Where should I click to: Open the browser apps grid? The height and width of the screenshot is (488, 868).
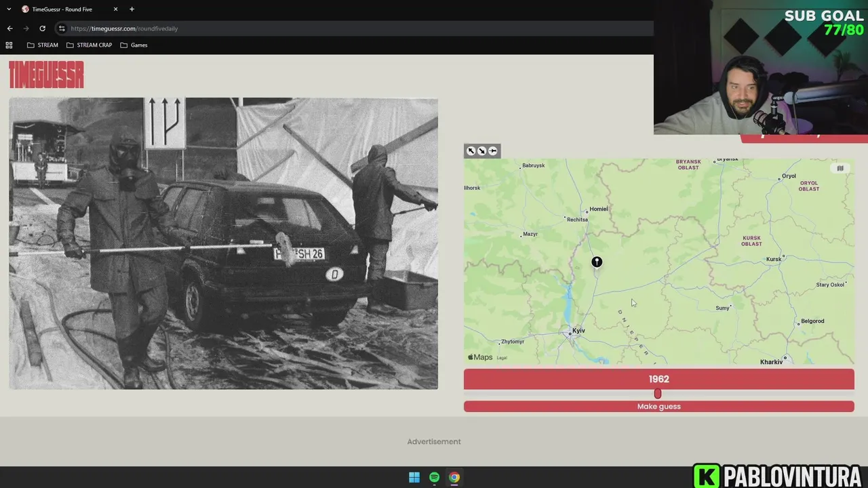[9, 45]
